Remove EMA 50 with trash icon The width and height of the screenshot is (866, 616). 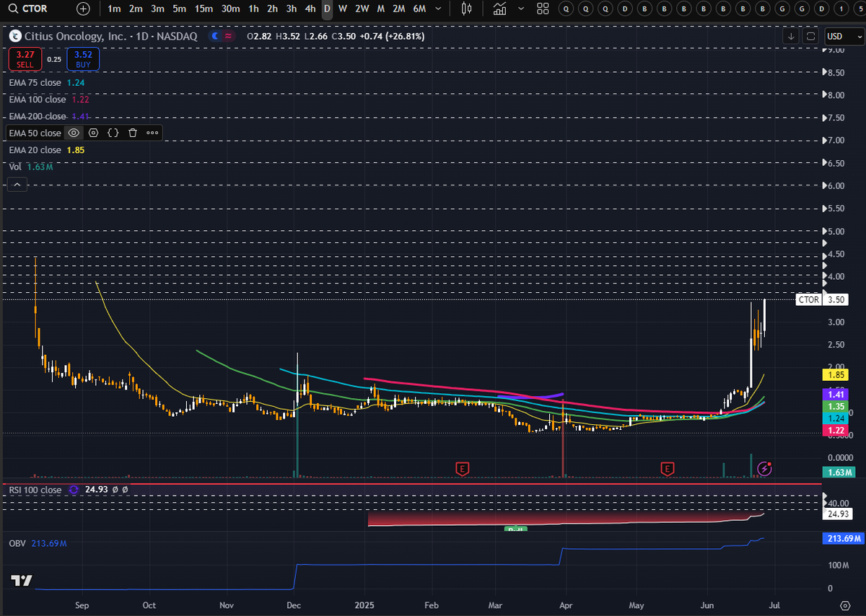point(133,133)
